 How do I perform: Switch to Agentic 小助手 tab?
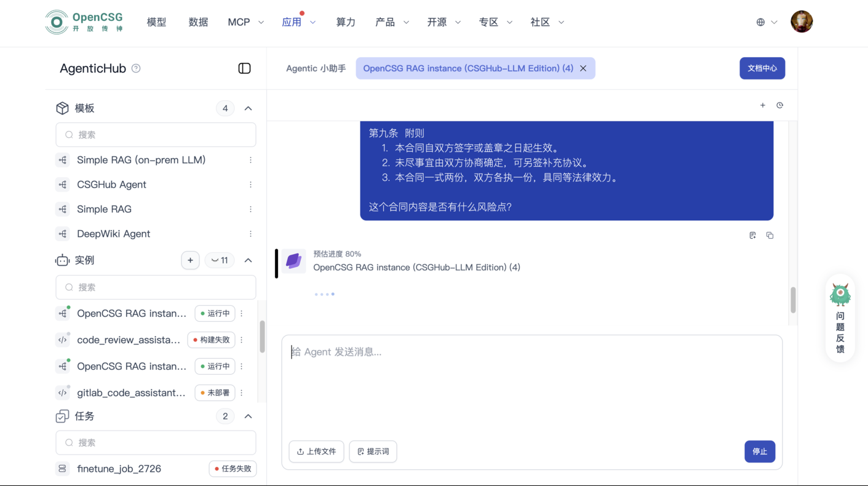[316, 68]
